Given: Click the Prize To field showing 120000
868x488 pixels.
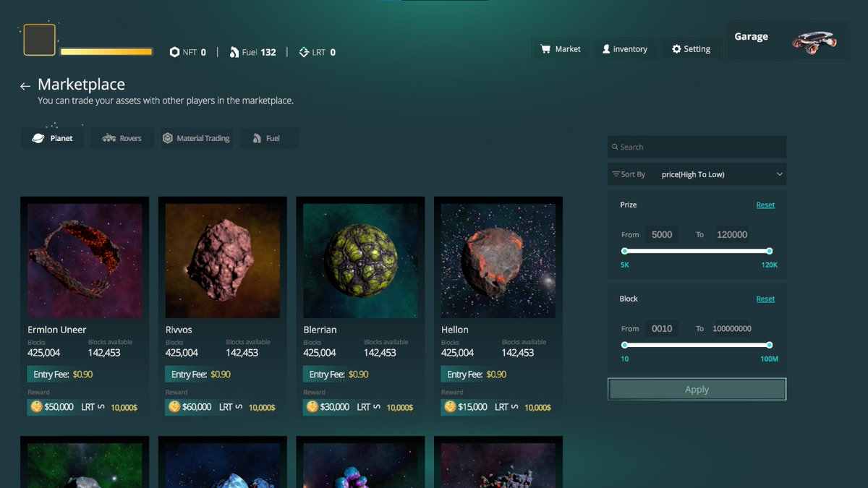Looking at the screenshot, I should [732, 234].
